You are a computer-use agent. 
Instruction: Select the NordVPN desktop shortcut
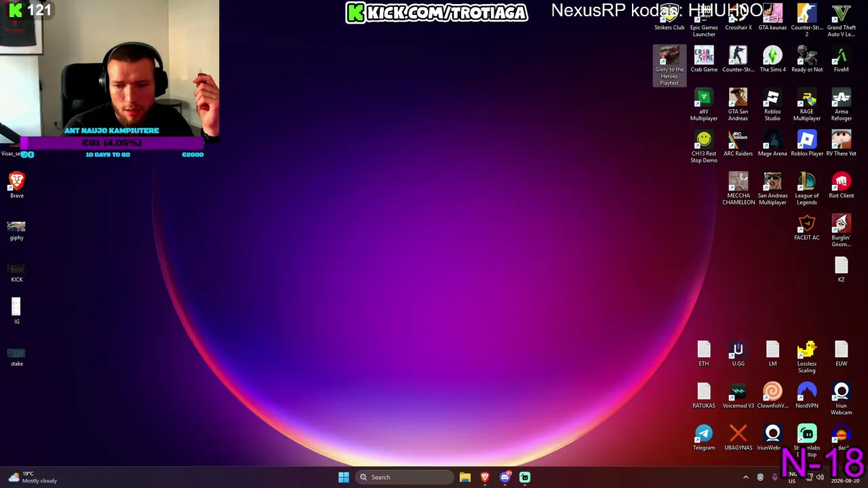pyautogui.click(x=807, y=396)
